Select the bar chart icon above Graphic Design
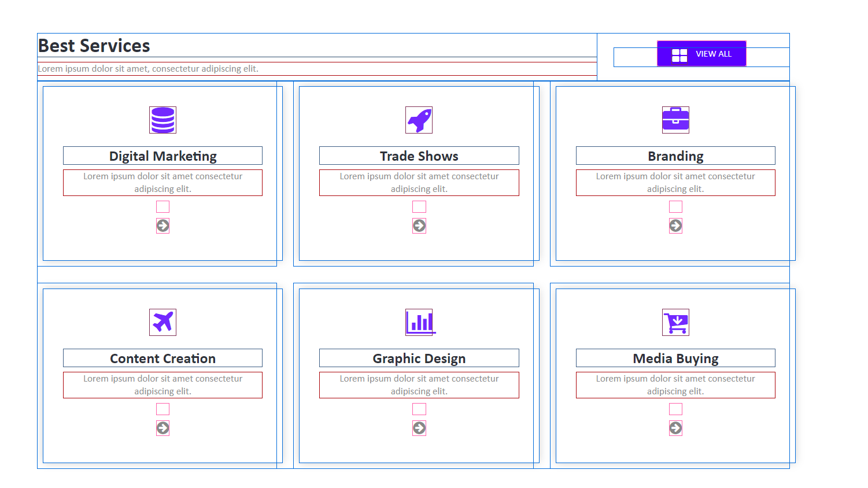 [419, 322]
